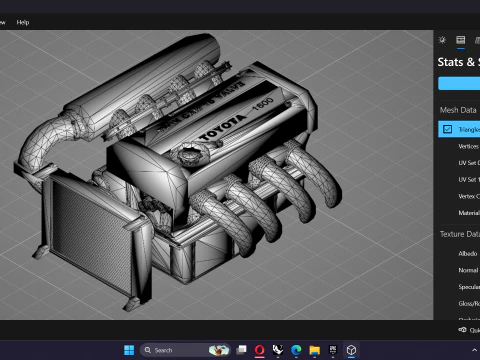Image resolution: width=480 pixels, height=360 pixels.
Task: Click the taskbar Search box
Action: [x=185, y=350]
